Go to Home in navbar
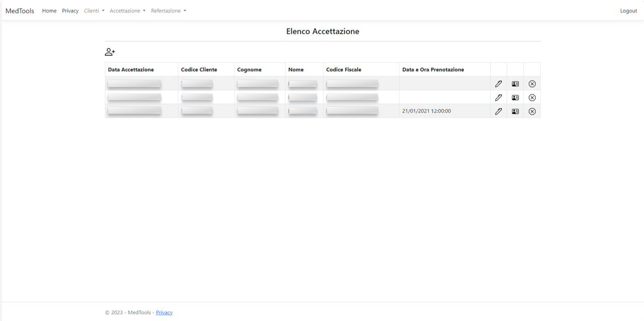644x321 pixels. [49, 11]
